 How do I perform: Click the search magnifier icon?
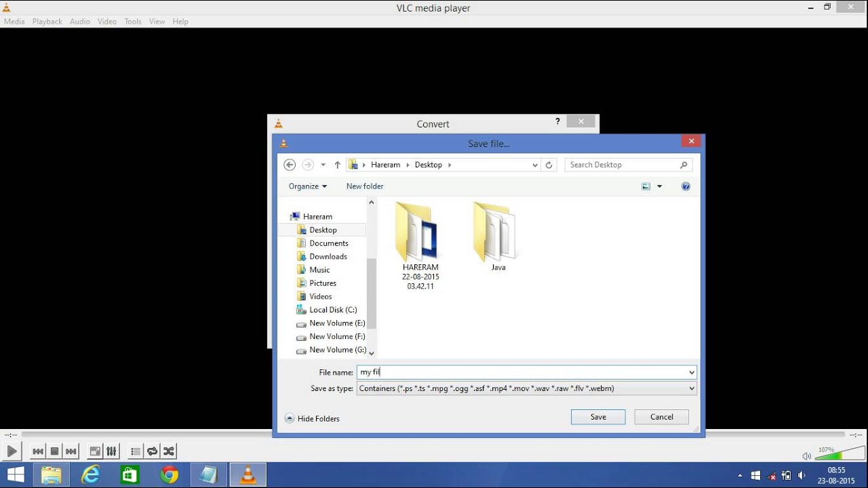tap(684, 165)
